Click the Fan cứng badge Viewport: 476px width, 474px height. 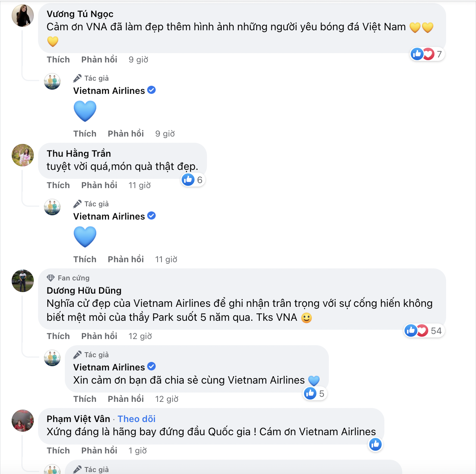pos(68,278)
